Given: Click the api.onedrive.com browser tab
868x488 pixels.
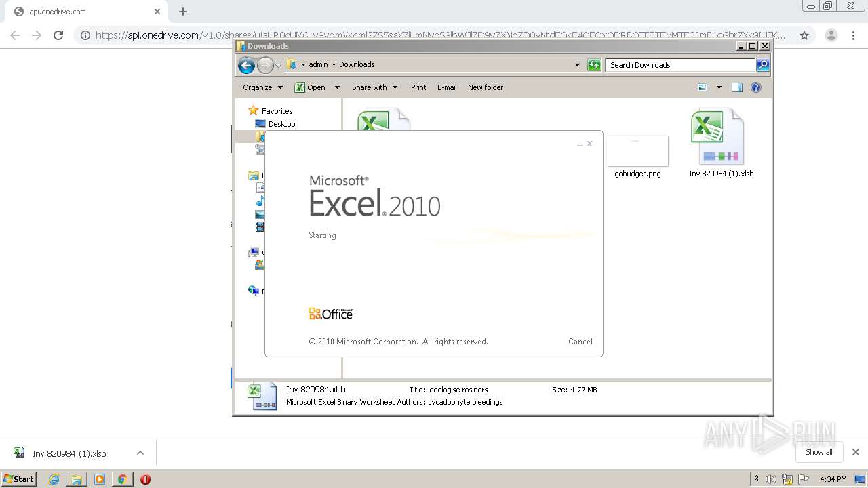Looking at the screenshot, I should 88,12.
